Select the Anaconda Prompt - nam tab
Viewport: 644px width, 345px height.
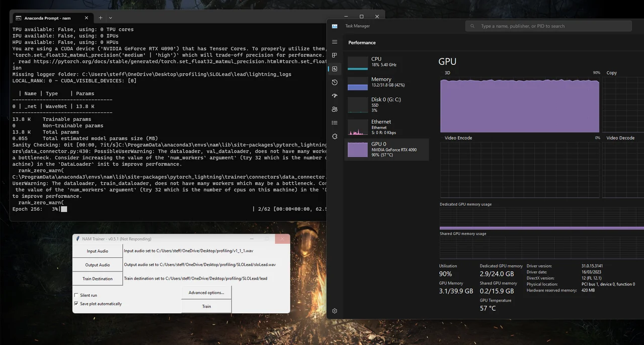[x=48, y=18]
